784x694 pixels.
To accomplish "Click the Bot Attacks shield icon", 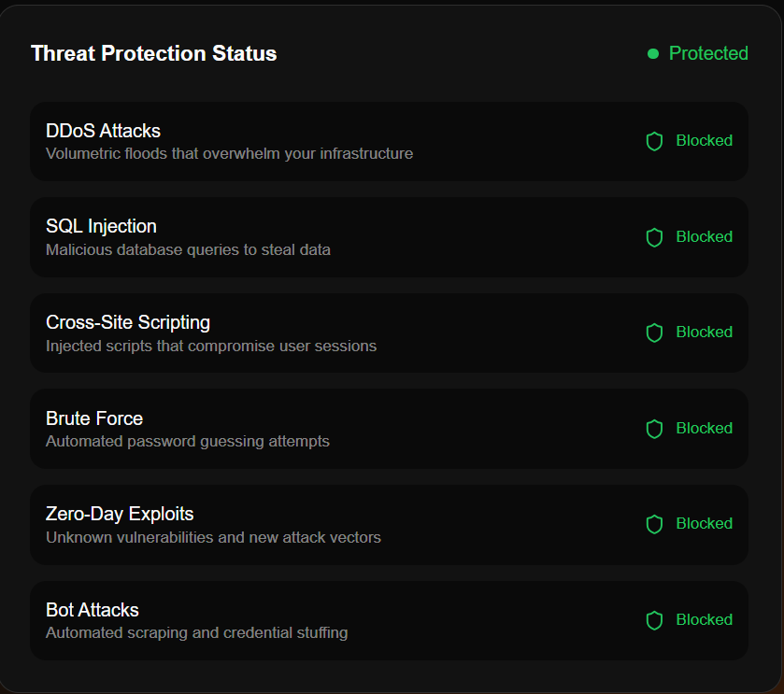I will [654, 620].
